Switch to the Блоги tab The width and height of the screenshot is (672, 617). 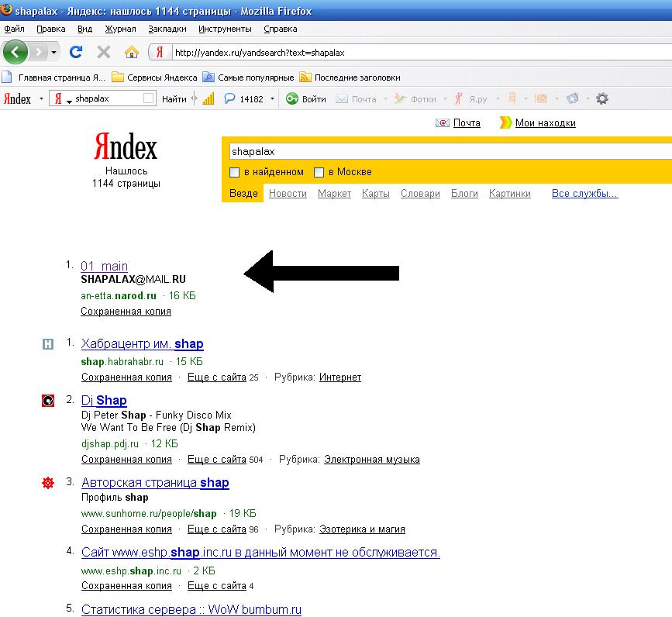(x=464, y=194)
